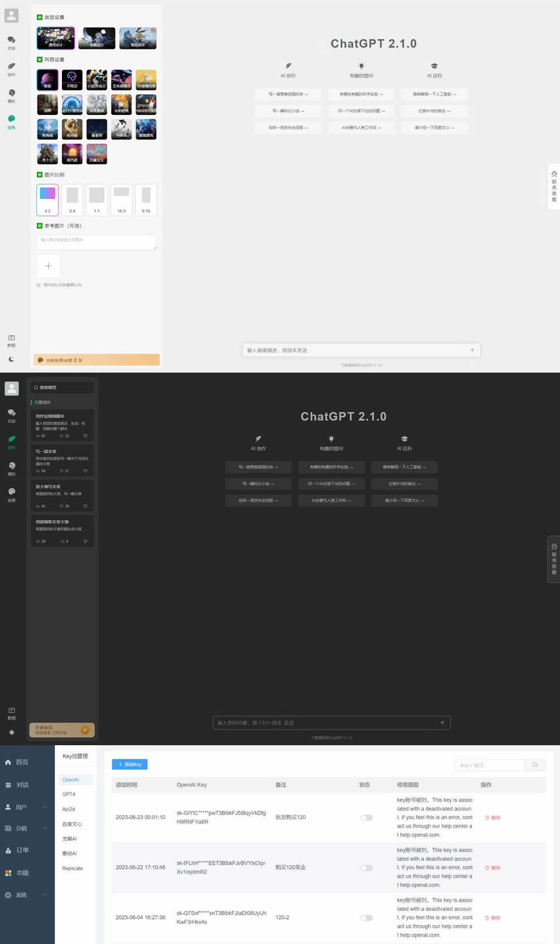Click 红烧牛肉的做法 suggestion in light-theme view
This screenshot has width=560, height=944.
click(434, 111)
